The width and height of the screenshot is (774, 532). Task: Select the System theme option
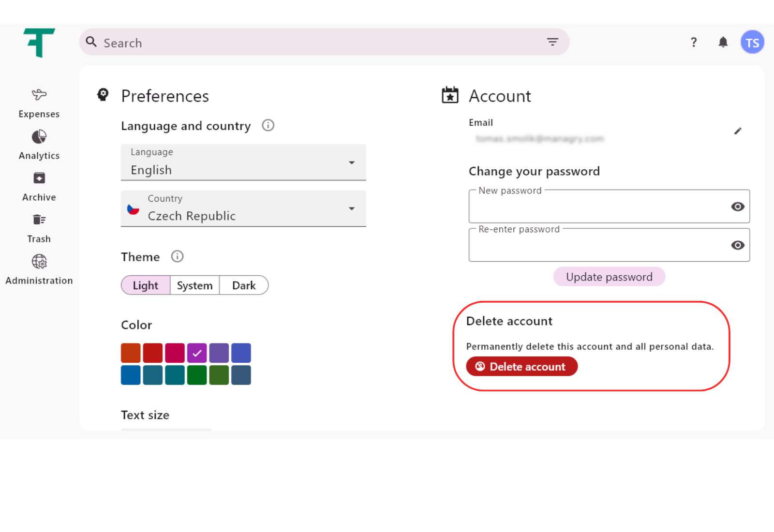point(194,285)
